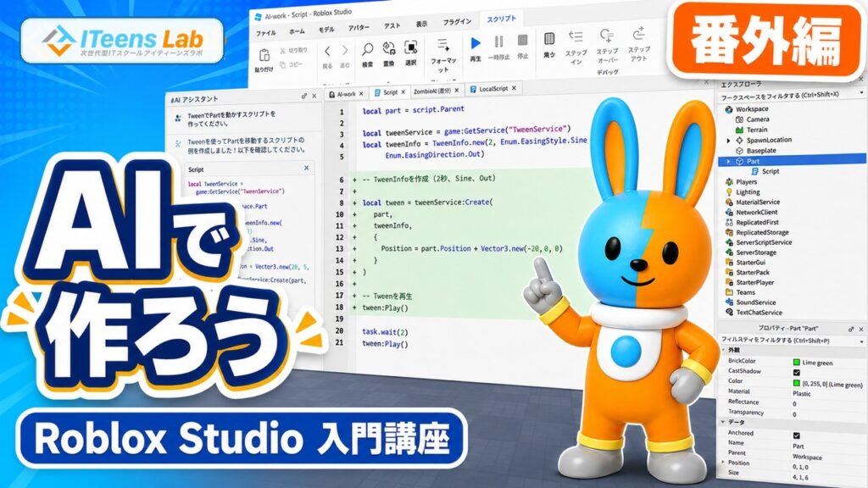The width and height of the screenshot is (868, 488).
Task: Open the Explorer filter dropdown arrow
Action: coord(861,92)
